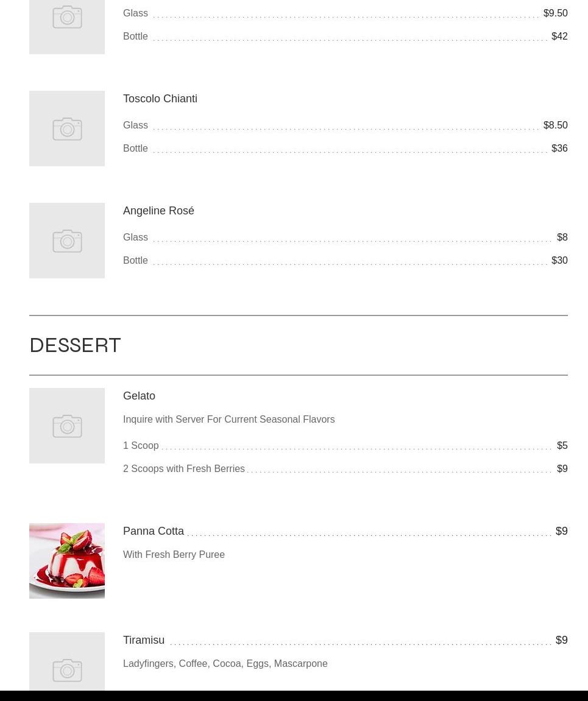
Task: Click the With Fresh Berry Puree description
Action: [x=174, y=554]
